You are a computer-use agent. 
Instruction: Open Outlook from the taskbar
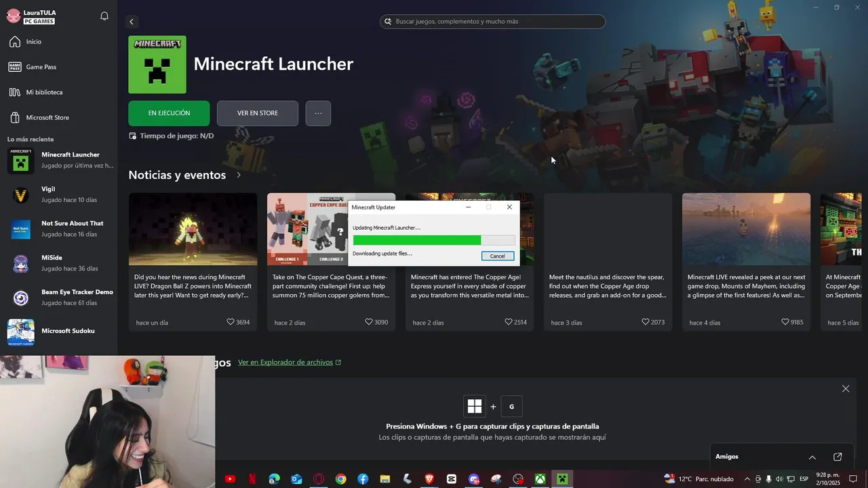(296, 479)
